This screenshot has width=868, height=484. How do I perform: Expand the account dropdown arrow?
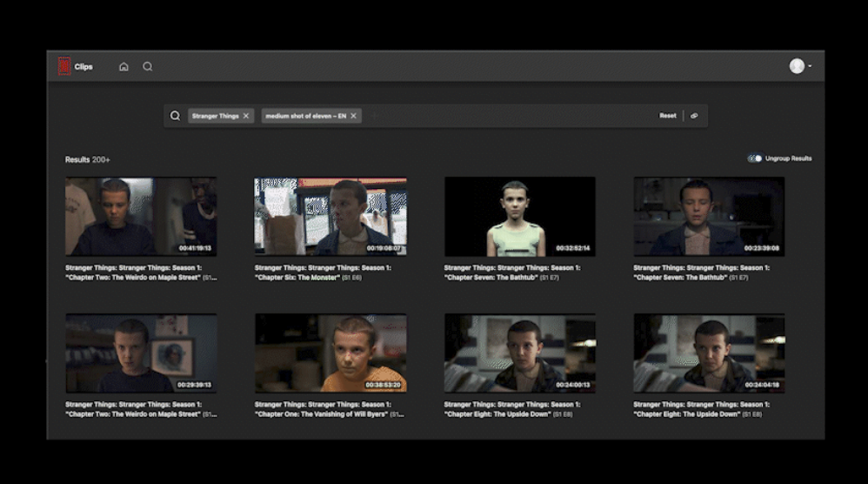pos(811,67)
